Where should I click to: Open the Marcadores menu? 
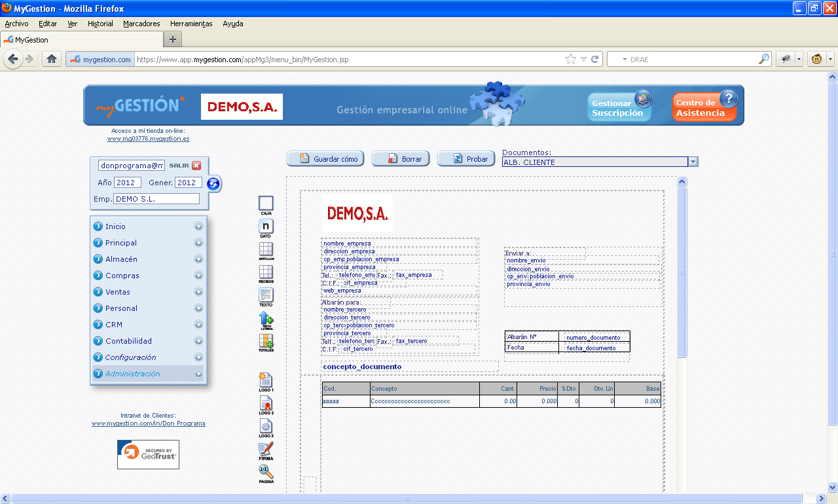(x=141, y=24)
